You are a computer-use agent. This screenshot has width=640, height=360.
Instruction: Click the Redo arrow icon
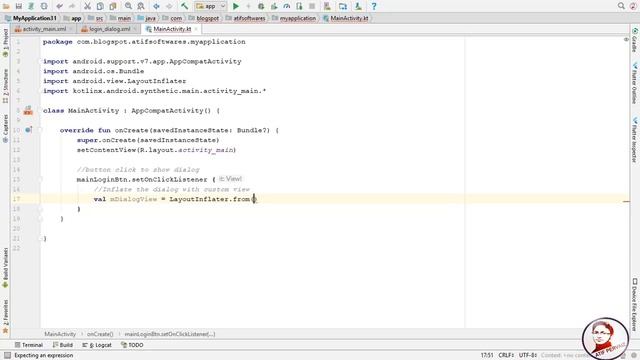click(72, 6)
